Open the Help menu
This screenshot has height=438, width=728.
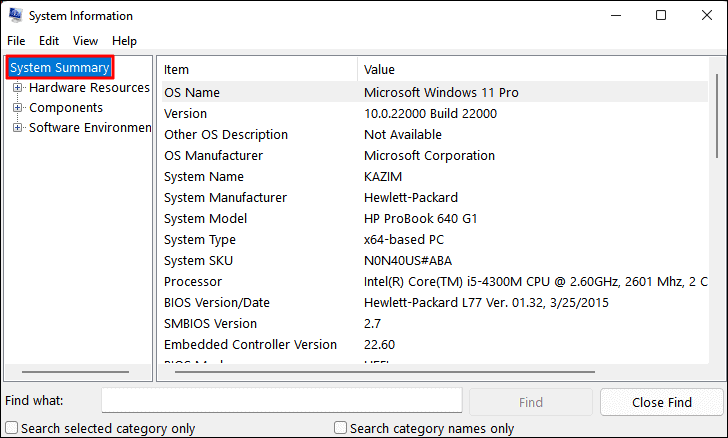click(124, 41)
